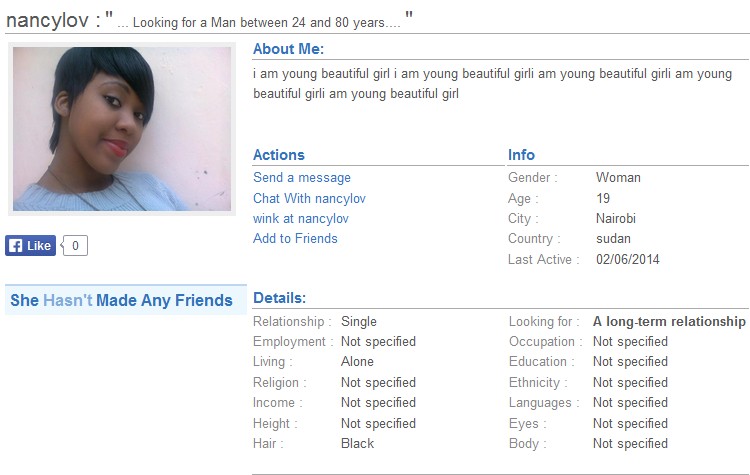Image resolution: width=750 pixels, height=475 pixels.
Task: Click the hair value Black
Action: (x=357, y=443)
